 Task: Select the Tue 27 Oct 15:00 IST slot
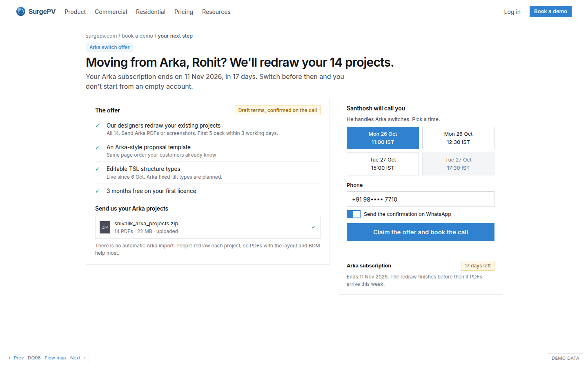[383, 164]
